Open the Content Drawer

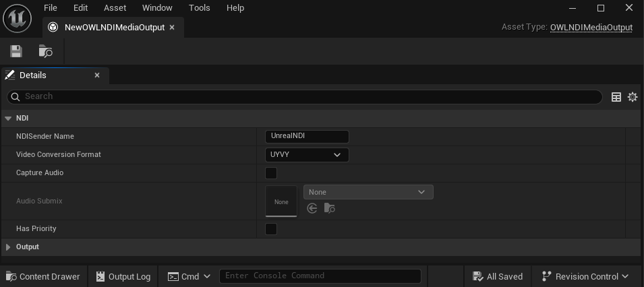[x=42, y=276]
